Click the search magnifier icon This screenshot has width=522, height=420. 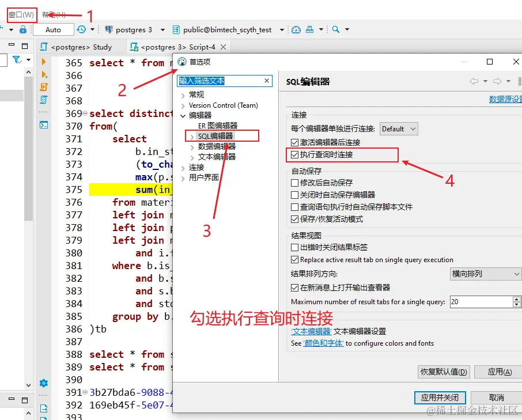tap(336, 29)
